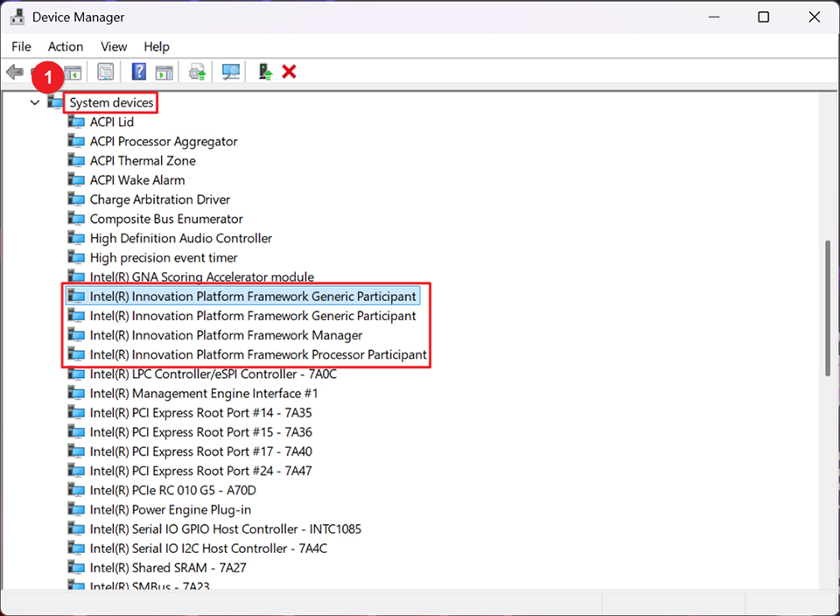Click the vertical scrollbar thumb
Image resolution: width=840 pixels, height=616 pixels.
(828, 308)
